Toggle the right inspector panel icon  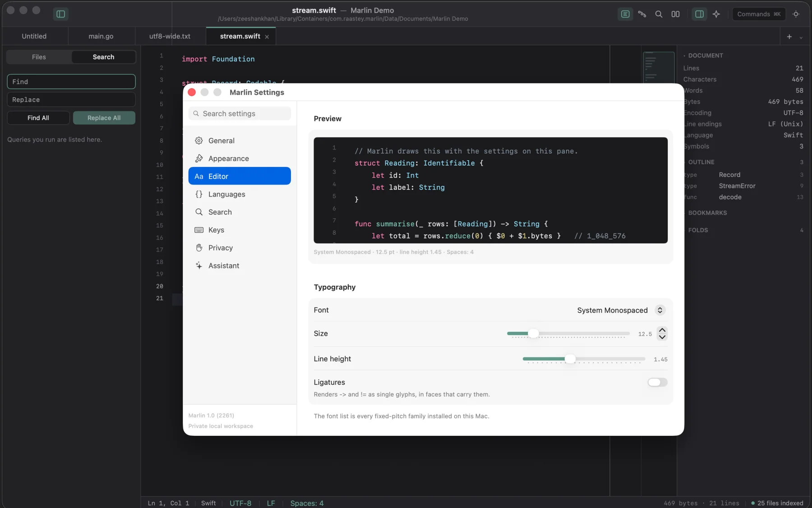click(x=699, y=14)
